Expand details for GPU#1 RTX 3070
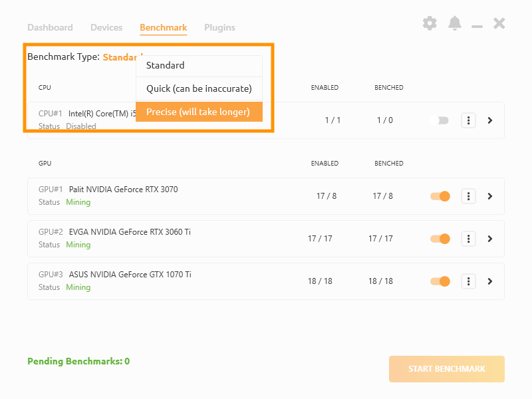The height and width of the screenshot is (399, 532). pos(490,196)
